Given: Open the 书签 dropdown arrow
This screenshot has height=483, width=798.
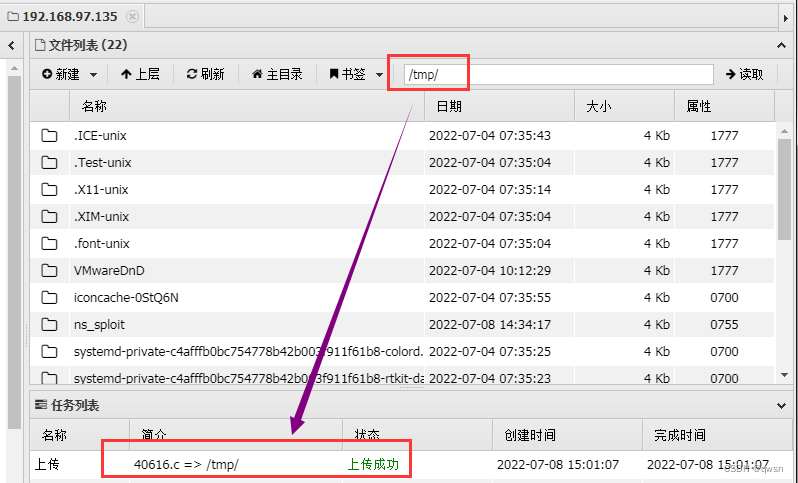Looking at the screenshot, I should pyautogui.click(x=379, y=75).
